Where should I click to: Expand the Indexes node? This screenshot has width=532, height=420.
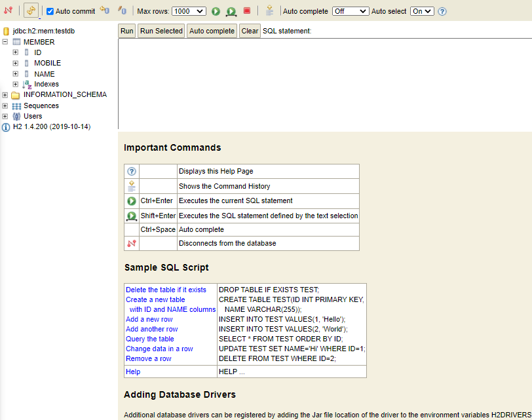coord(15,84)
